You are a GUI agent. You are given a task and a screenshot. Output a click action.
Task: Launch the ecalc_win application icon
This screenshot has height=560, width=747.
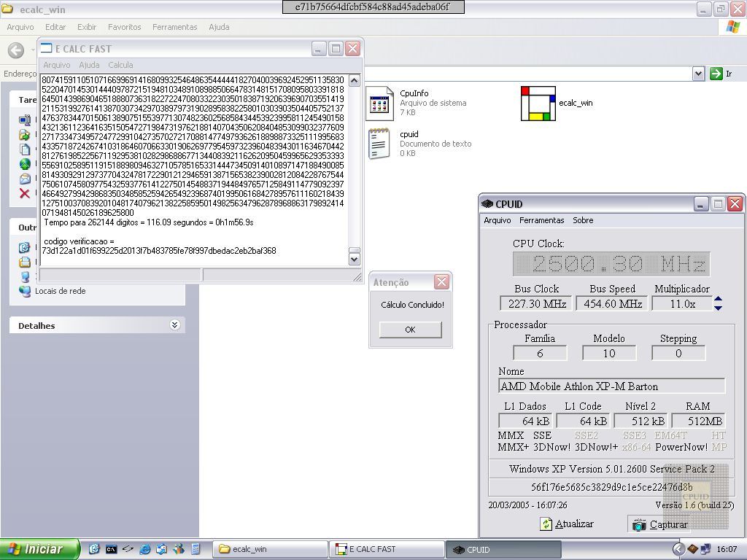[538, 104]
